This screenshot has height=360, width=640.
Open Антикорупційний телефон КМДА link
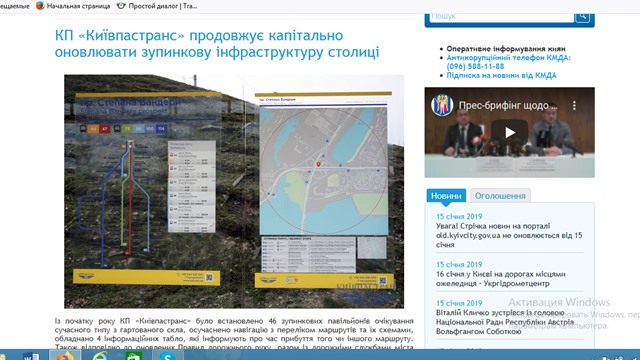(509, 62)
